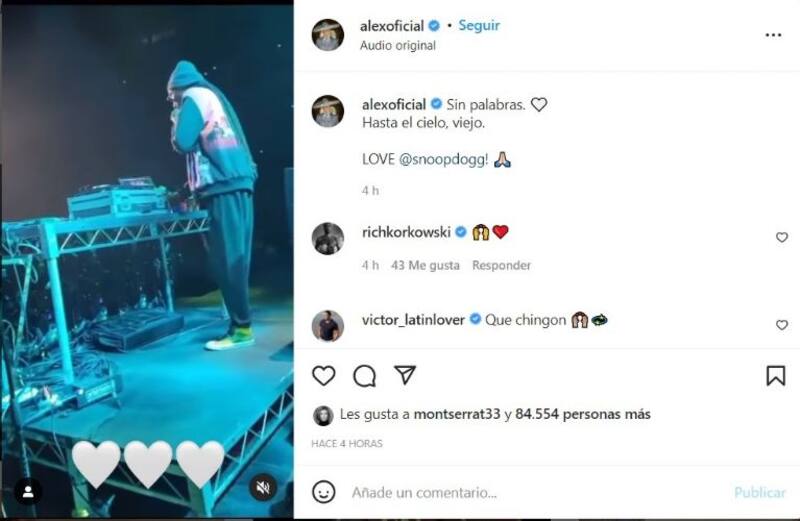Viewport: 800px width, 521px height.
Task: Unmute the video with speaker icon
Action: pos(263,488)
